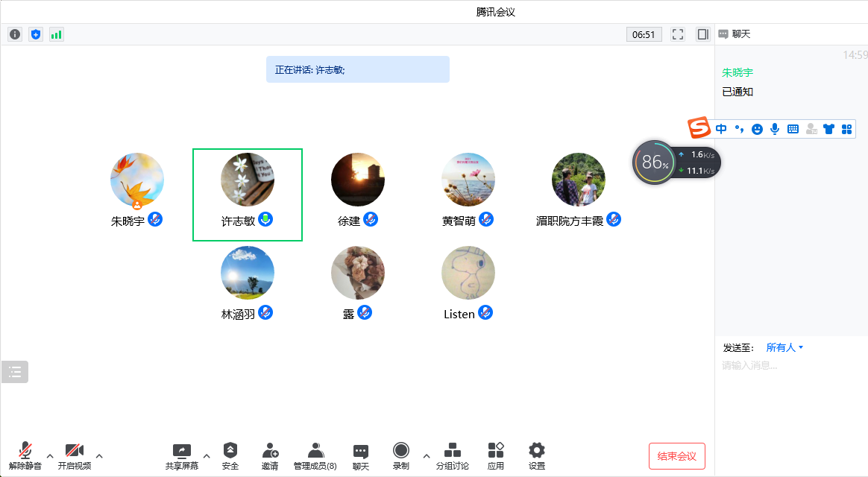Unmute microphone via 解除静音
The image size is (868, 477).
pos(25,455)
